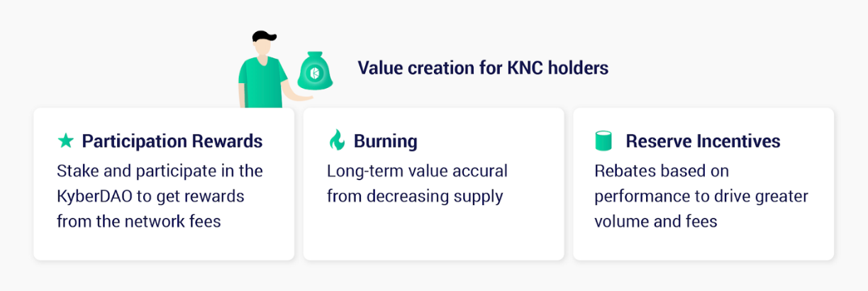Click the man's outstretched hand
This screenshot has width=868, height=291.
click(x=304, y=97)
